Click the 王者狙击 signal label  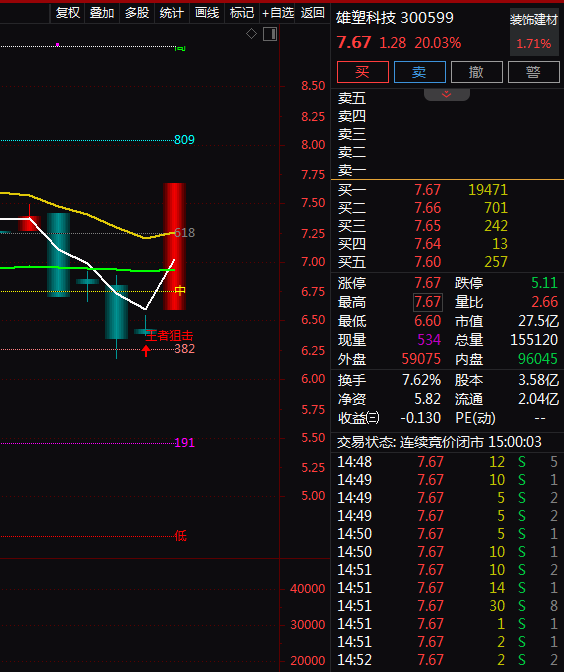click(169, 336)
